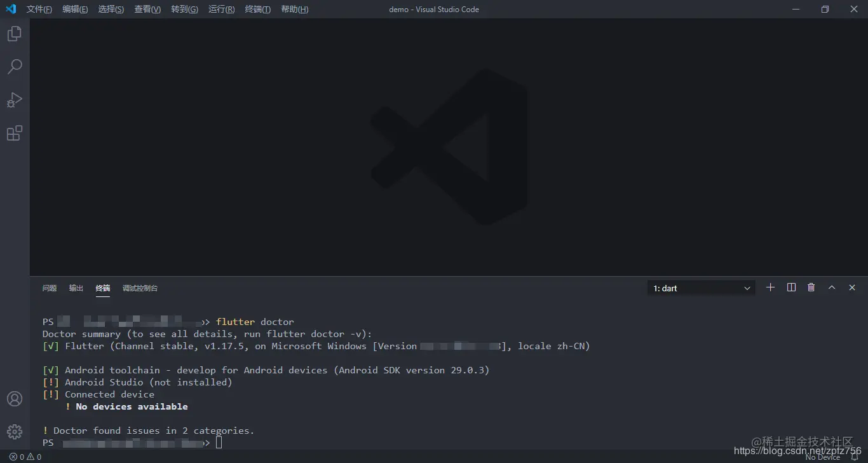The height and width of the screenshot is (463, 868).
Task: Open the Run and Debug view
Action: [x=15, y=100]
